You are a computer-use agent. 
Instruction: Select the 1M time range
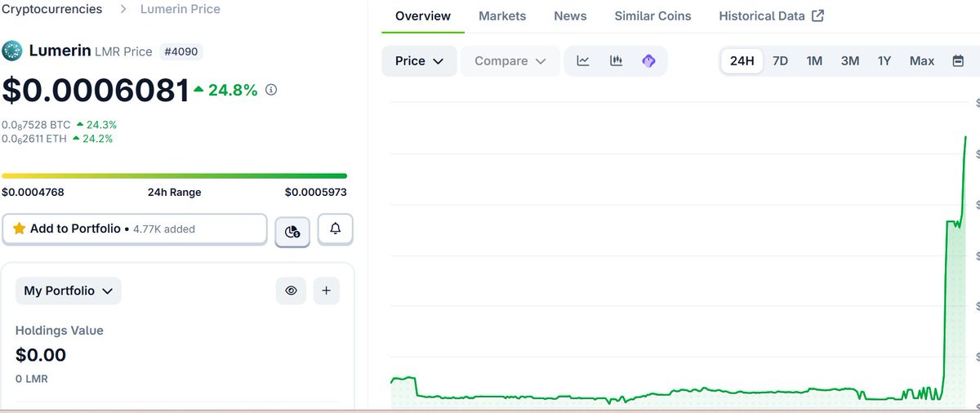tap(814, 61)
